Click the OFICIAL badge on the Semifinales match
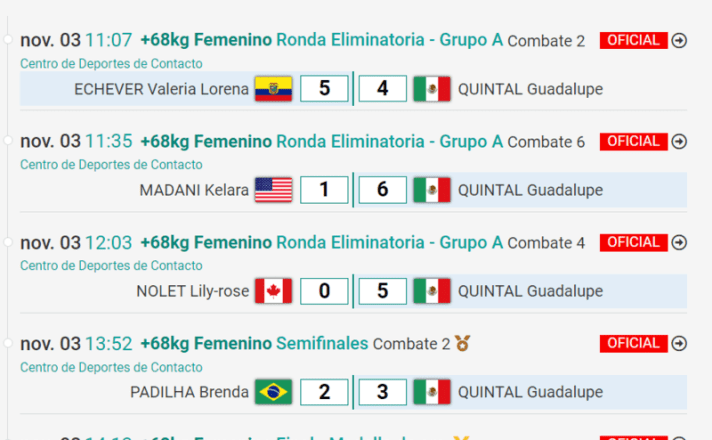Image resolution: width=712 pixels, height=440 pixels. coord(633,343)
